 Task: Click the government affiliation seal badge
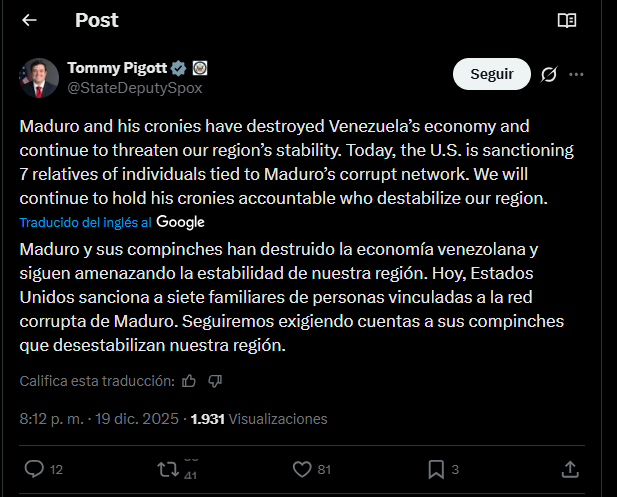[x=199, y=68]
